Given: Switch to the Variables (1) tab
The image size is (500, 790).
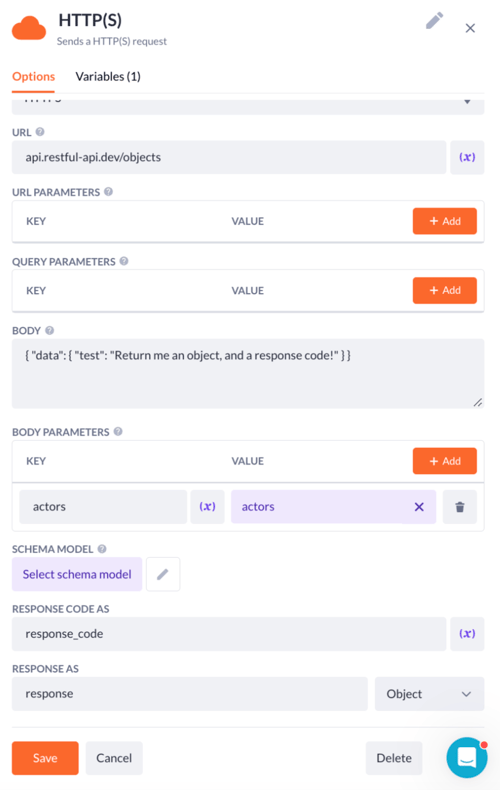Looking at the screenshot, I should (x=108, y=77).
